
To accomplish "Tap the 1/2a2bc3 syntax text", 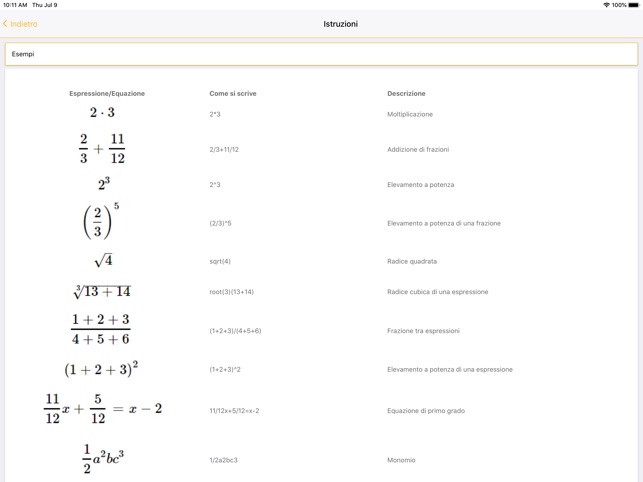I will [223, 460].
